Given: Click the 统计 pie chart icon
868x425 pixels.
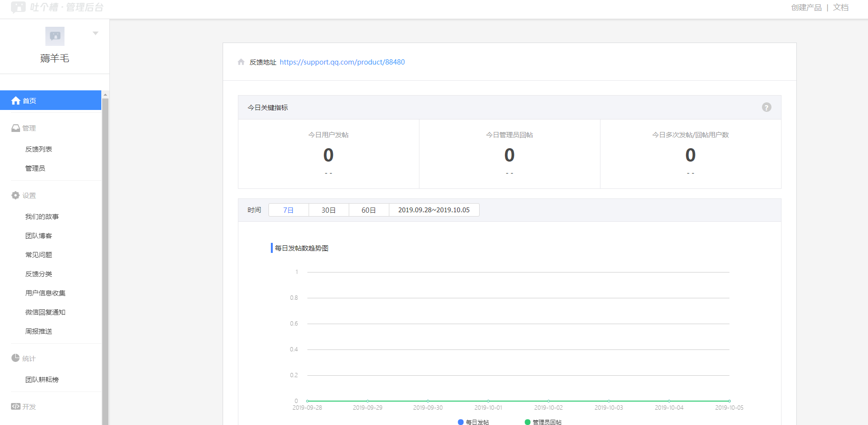Looking at the screenshot, I should pyautogui.click(x=16, y=358).
